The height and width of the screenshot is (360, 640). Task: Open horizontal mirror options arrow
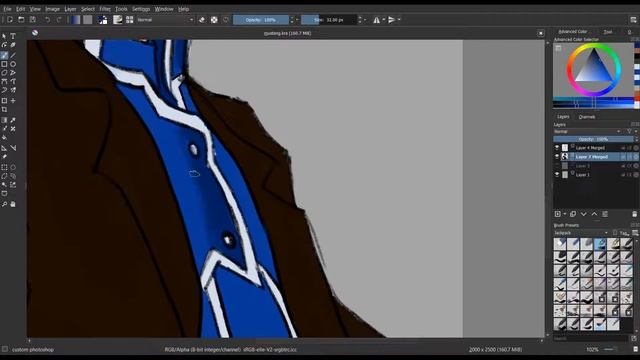tap(383, 20)
